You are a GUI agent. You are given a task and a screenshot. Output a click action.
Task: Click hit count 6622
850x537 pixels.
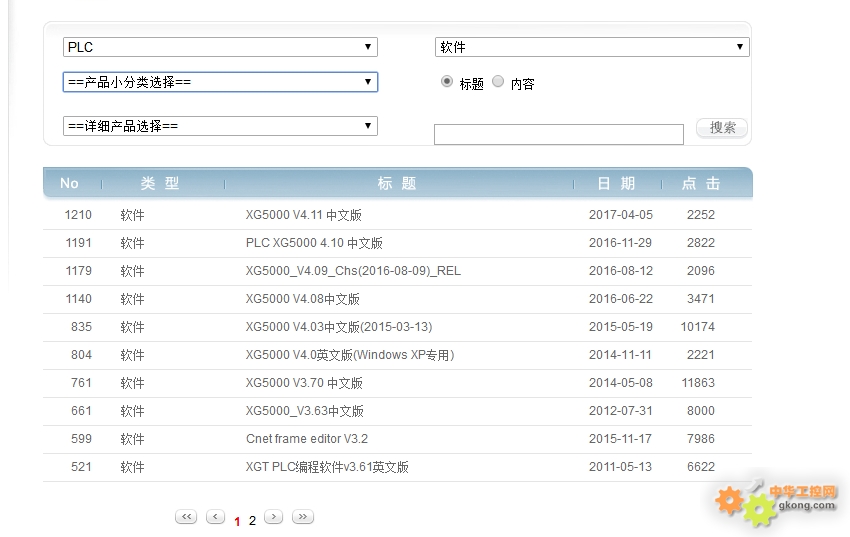tap(701, 467)
